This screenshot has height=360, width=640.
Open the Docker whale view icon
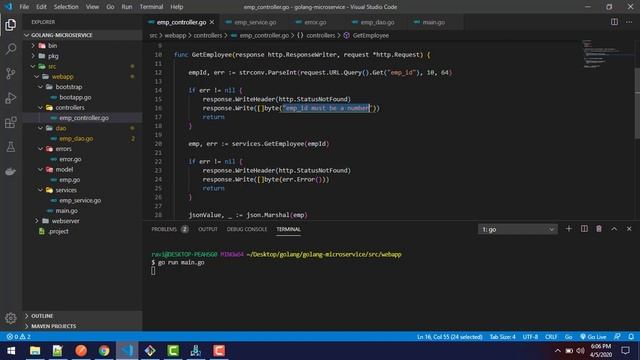pos(11,171)
